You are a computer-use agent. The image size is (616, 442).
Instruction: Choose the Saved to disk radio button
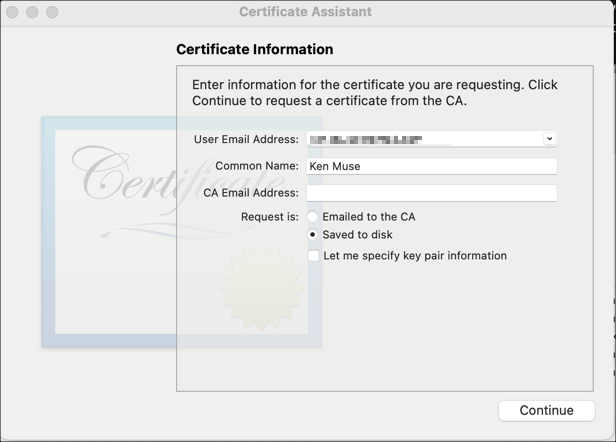313,235
